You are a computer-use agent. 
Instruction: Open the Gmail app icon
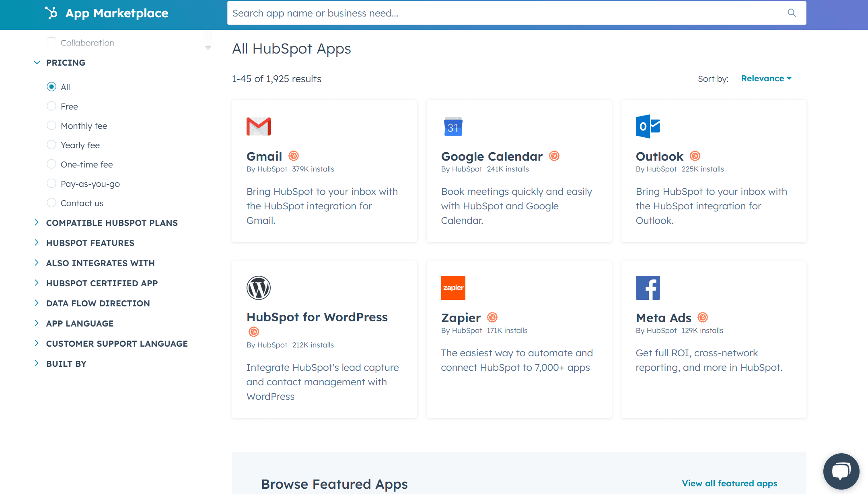[x=258, y=126]
